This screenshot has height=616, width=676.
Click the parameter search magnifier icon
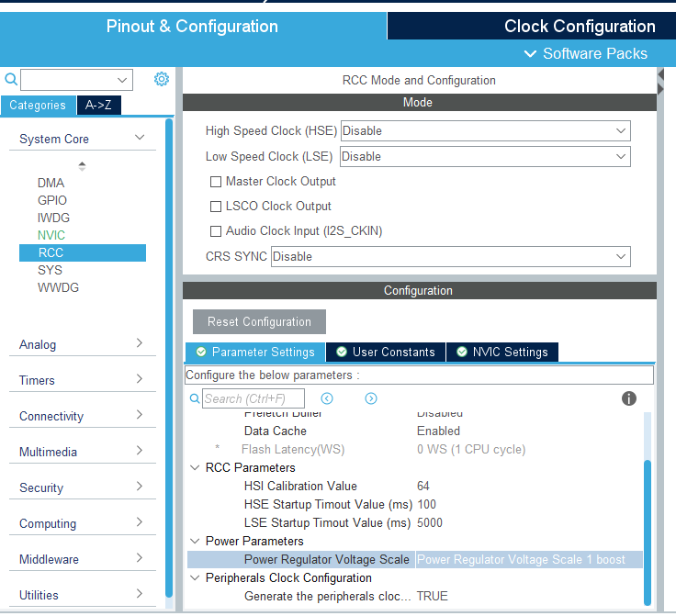coord(195,398)
